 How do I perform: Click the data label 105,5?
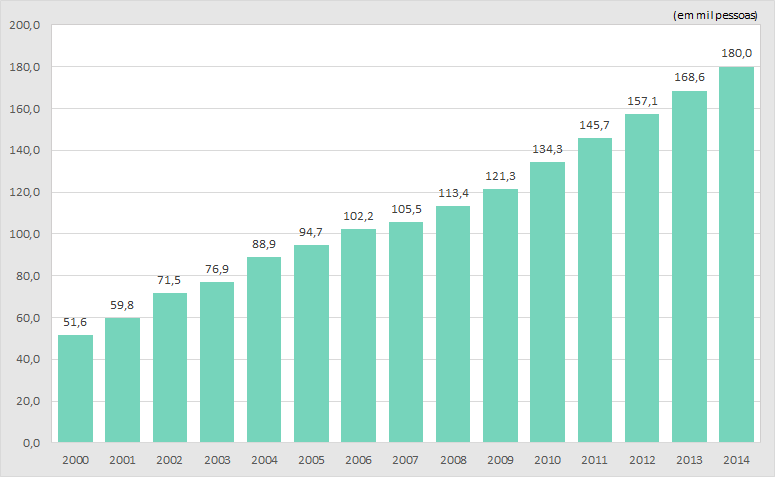click(x=405, y=209)
